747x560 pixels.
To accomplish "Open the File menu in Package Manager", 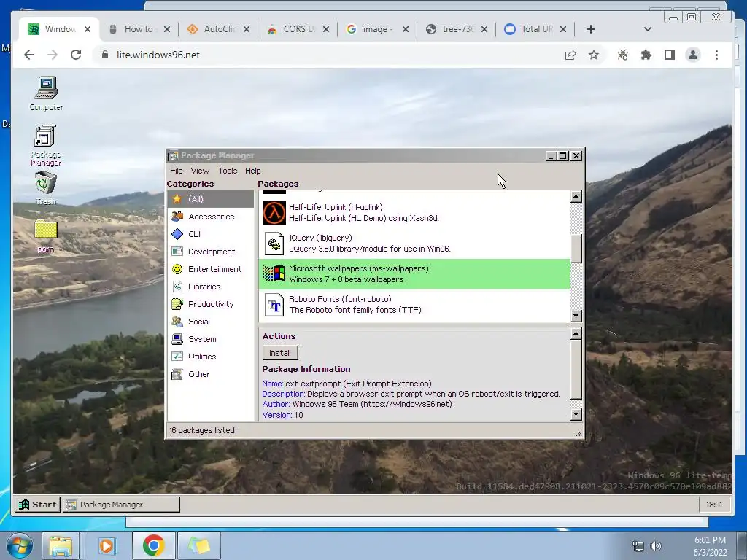I will [x=177, y=171].
